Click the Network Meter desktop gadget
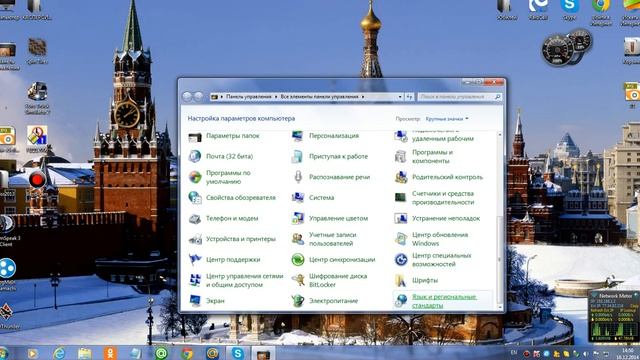Viewport: 640px width, 360px height. (614, 317)
